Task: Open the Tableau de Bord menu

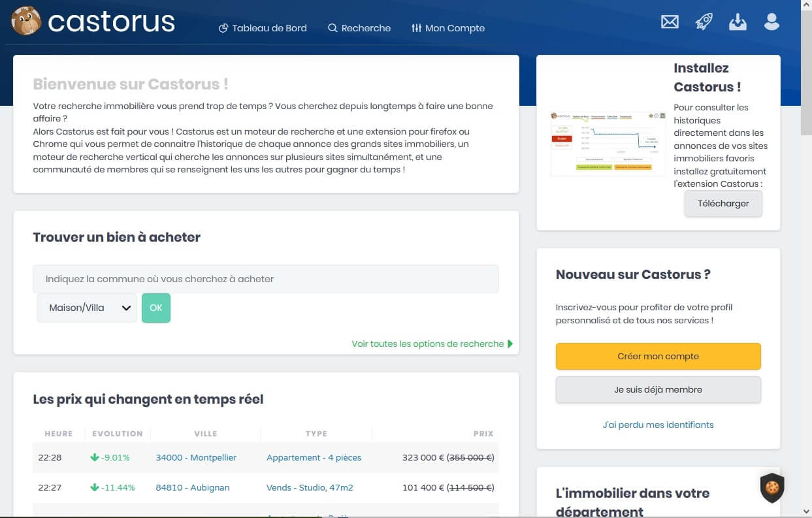Action: 263,28
